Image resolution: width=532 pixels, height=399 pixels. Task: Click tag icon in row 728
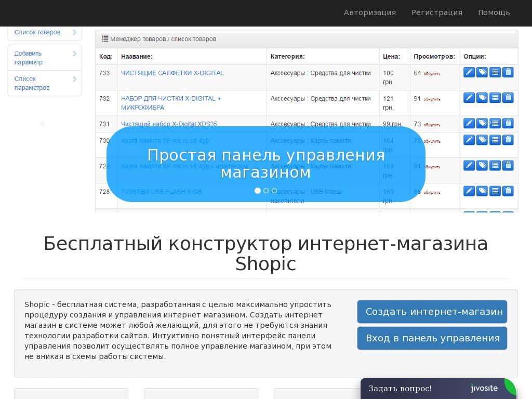(x=482, y=191)
